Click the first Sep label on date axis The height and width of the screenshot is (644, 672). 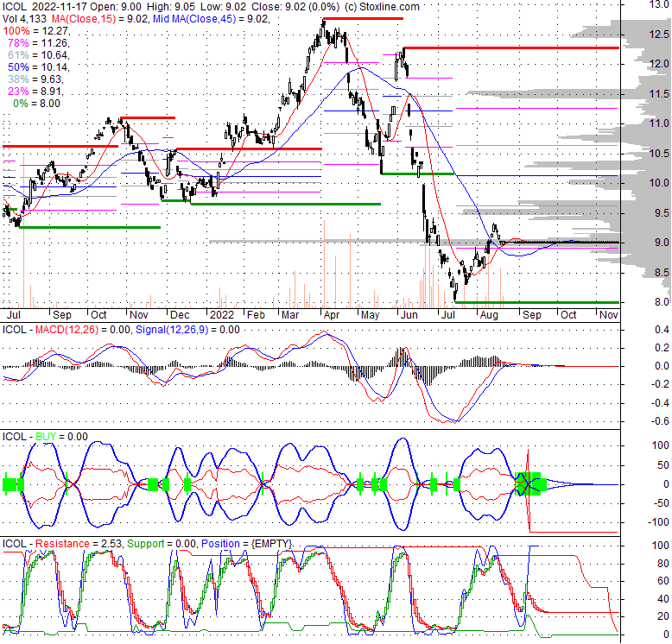click(62, 315)
